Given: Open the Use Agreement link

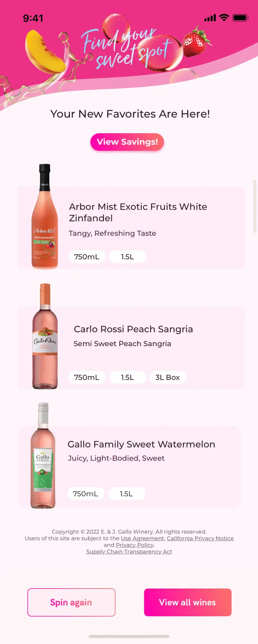Looking at the screenshot, I should tap(142, 538).
